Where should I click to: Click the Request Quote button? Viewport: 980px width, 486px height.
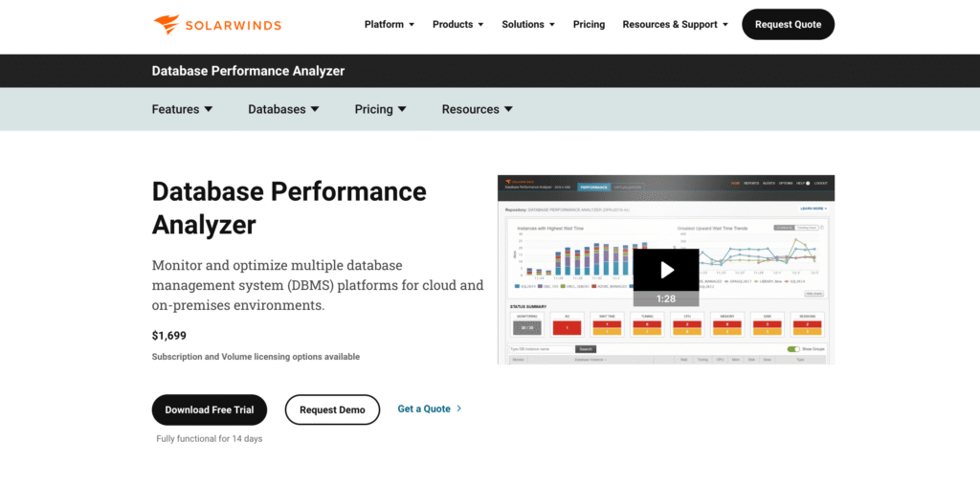tap(789, 24)
